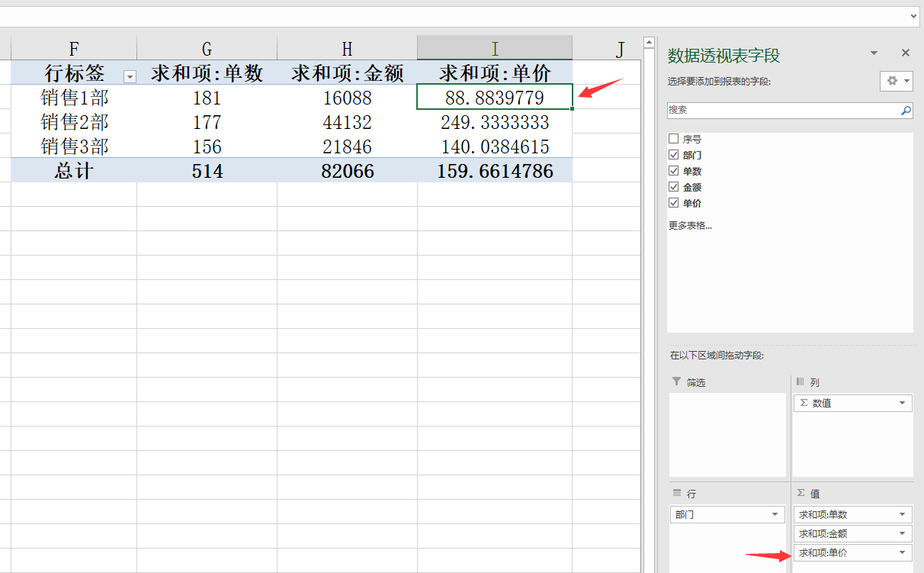Click cell with value 44132

pyautogui.click(x=348, y=121)
